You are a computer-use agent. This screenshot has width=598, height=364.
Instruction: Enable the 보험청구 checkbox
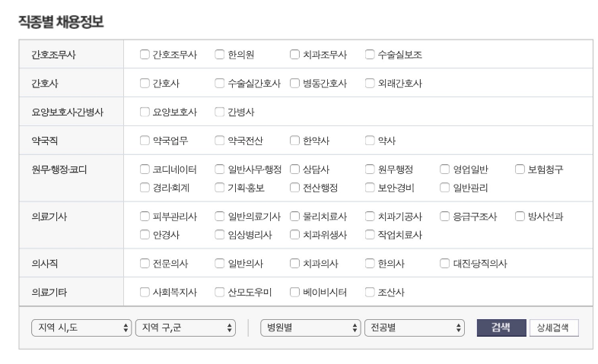520,169
